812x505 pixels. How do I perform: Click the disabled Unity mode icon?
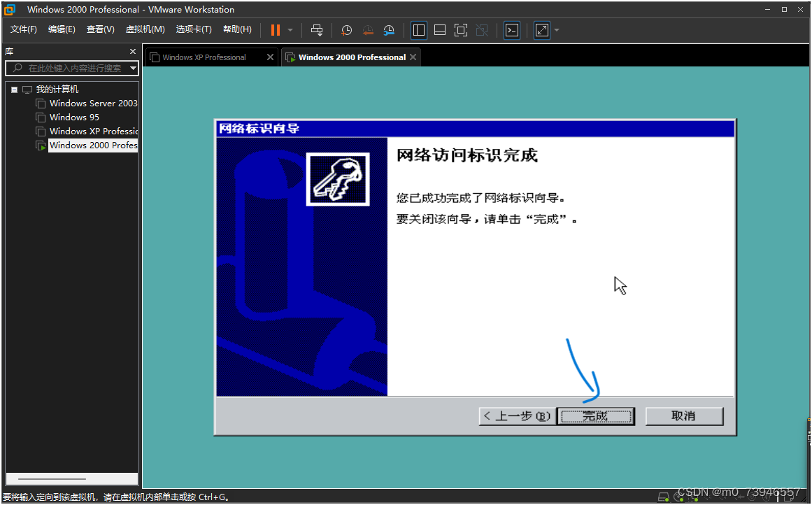point(482,30)
